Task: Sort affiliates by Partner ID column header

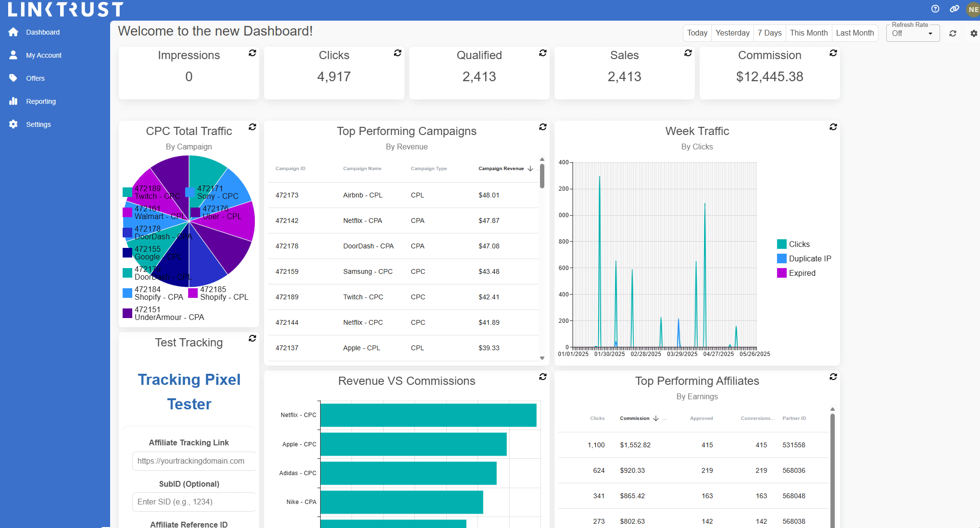Action: (794, 418)
